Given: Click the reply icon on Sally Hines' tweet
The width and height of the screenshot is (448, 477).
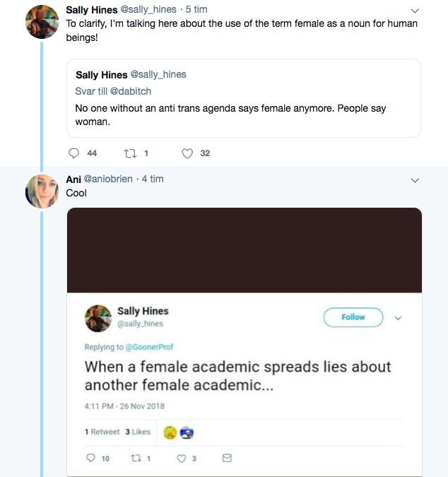Looking at the screenshot, I should 73,153.
